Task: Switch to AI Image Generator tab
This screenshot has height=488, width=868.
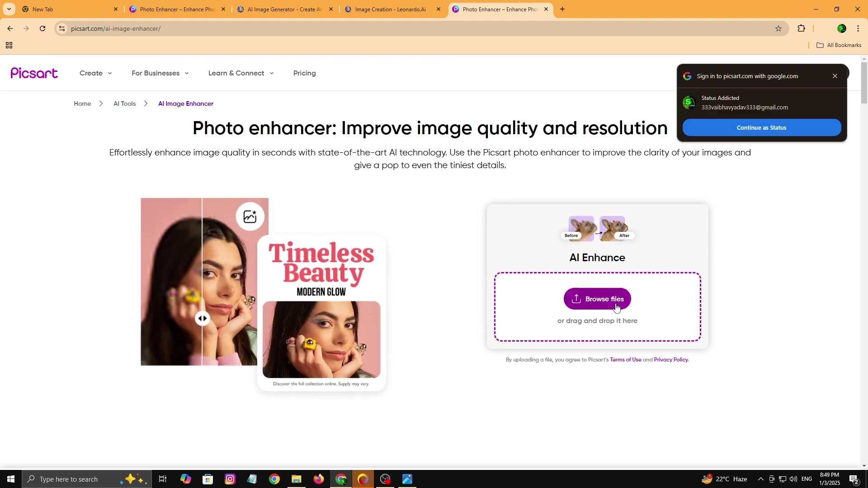Action: pyautogui.click(x=284, y=9)
